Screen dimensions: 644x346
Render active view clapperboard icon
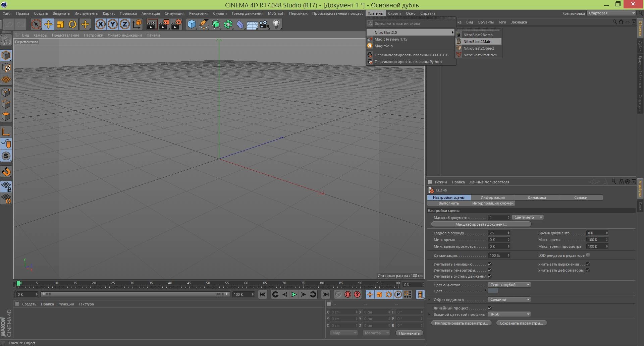tap(152, 24)
